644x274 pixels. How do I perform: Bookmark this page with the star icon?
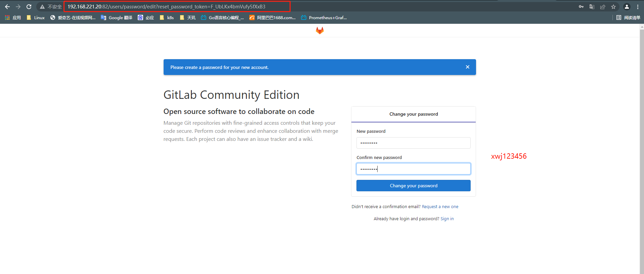tap(613, 7)
